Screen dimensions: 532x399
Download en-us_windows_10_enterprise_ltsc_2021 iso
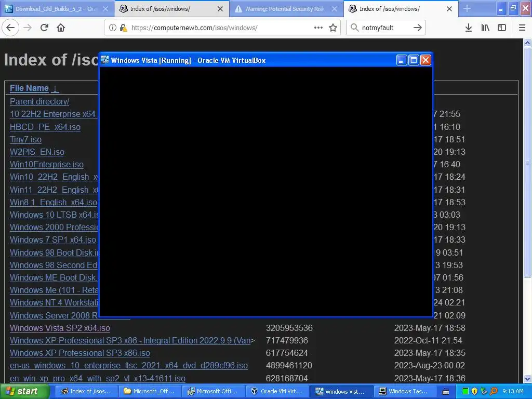pyautogui.click(x=129, y=366)
